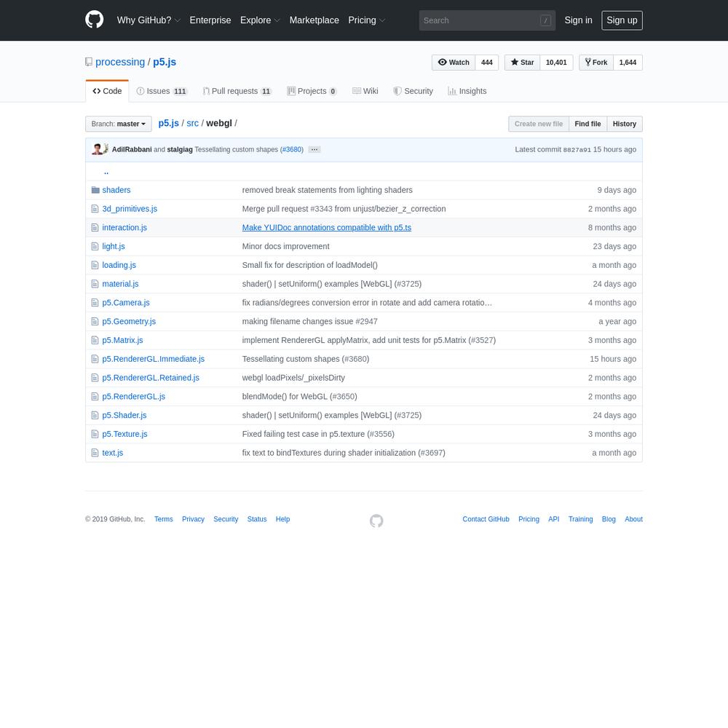
Task: Click the slash shortcut icon in search
Action: pos(545,20)
